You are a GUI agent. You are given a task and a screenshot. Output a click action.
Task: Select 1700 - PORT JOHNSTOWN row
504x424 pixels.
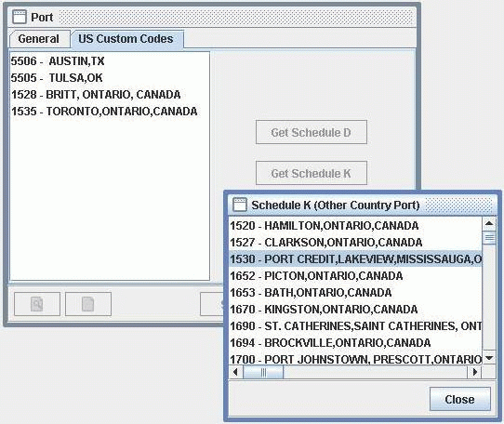tap(355, 359)
